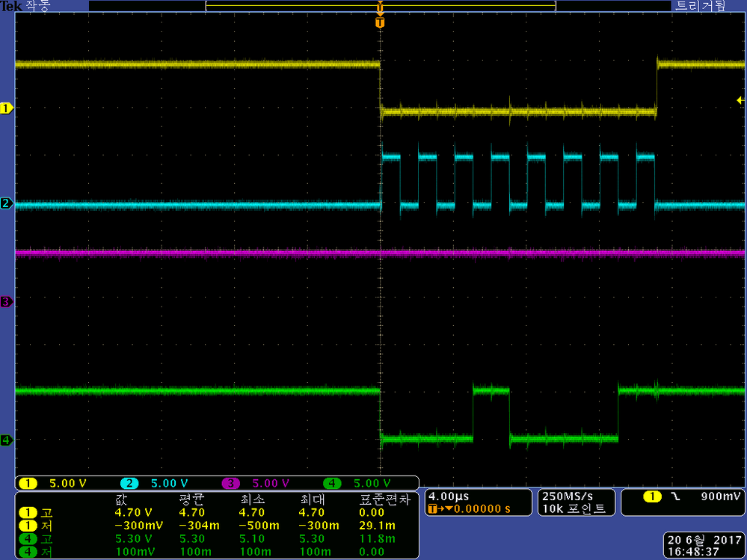Click the 4.00µs horizontal timebase readout
747x560 pixels.
tap(449, 496)
